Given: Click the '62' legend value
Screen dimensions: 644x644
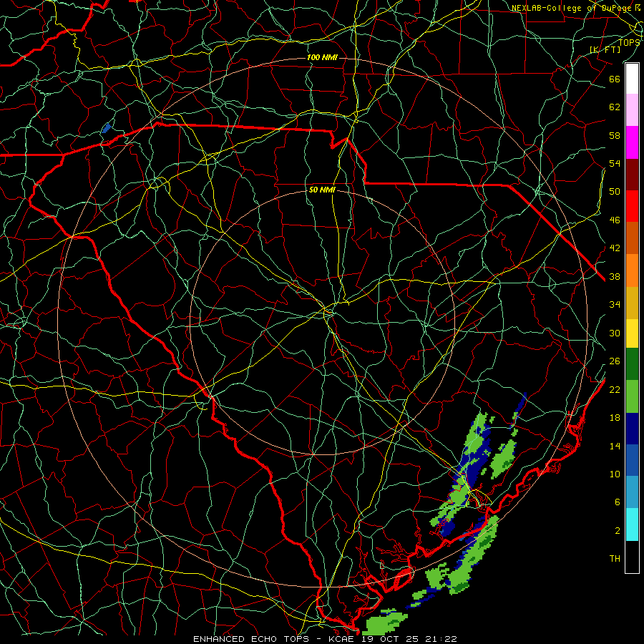Looking at the screenshot, I should pos(615,107).
